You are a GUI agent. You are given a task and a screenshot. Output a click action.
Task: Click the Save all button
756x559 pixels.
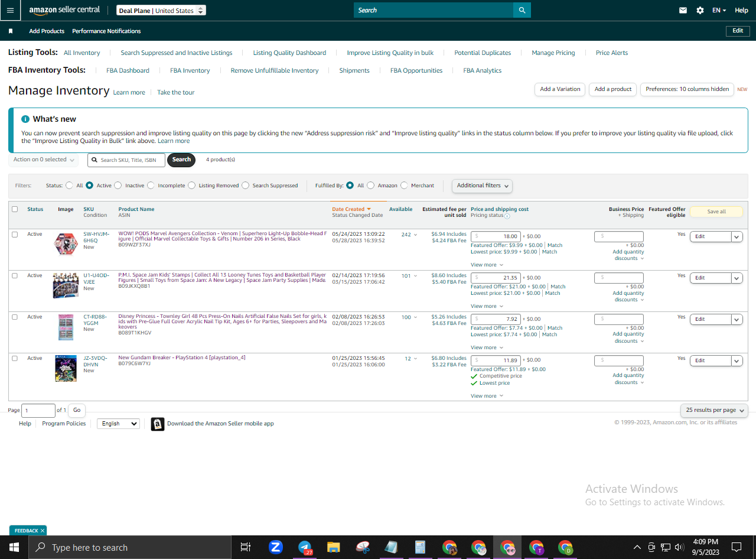(x=716, y=212)
